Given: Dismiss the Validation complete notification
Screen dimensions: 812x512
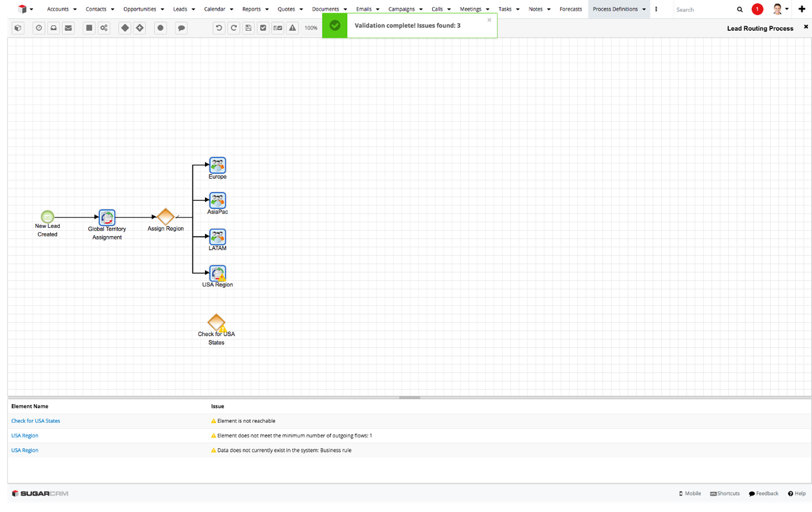Looking at the screenshot, I should click(489, 20).
